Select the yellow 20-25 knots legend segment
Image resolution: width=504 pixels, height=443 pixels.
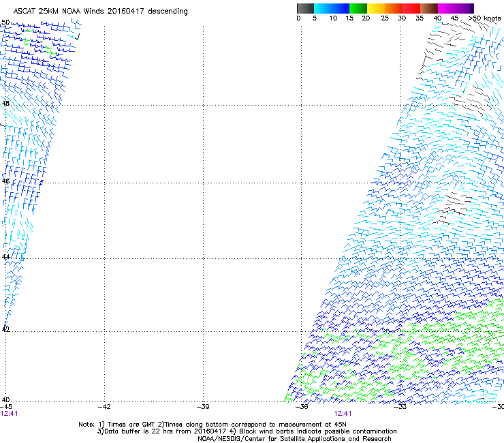pos(376,8)
